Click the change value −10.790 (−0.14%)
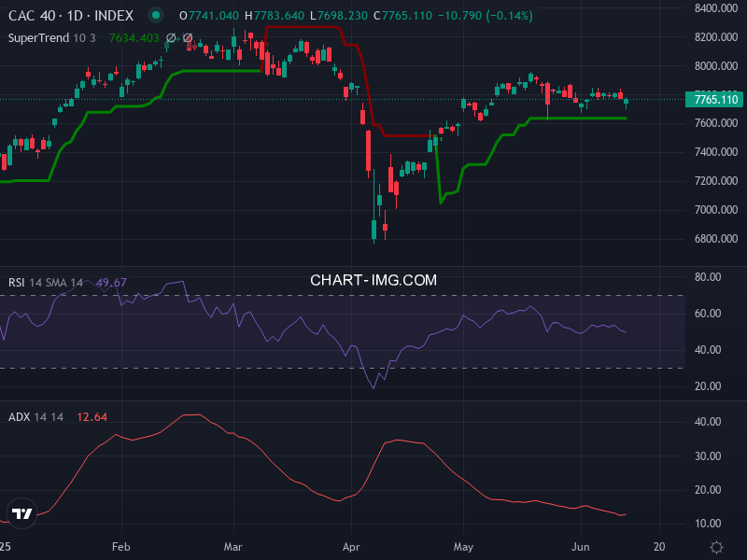This screenshot has height=560, width=747. point(485,16)
